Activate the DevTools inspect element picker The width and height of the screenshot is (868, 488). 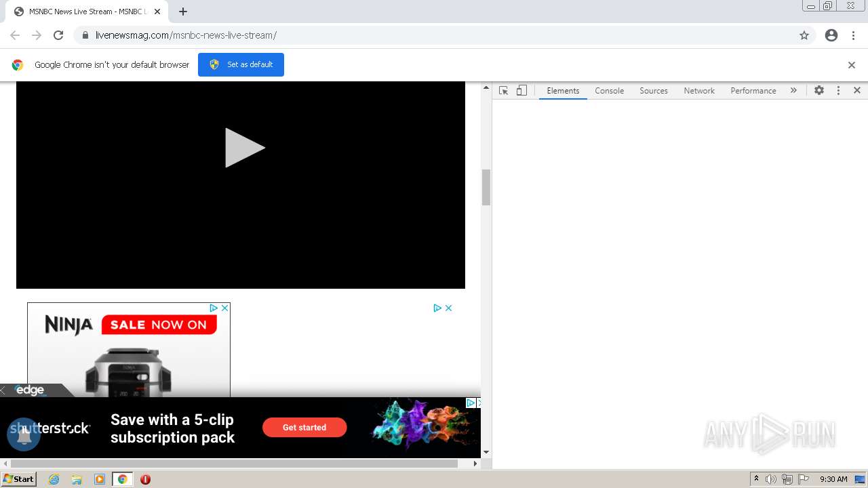[503, 90]
